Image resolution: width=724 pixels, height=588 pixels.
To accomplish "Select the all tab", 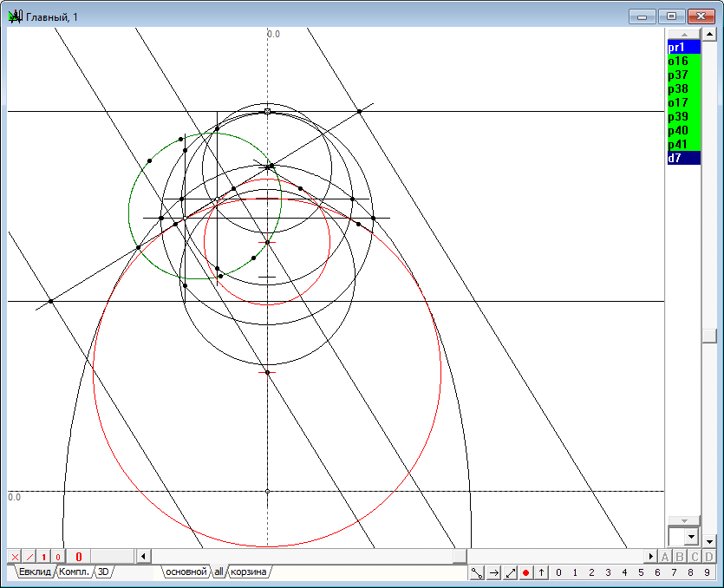I will 219,572.
